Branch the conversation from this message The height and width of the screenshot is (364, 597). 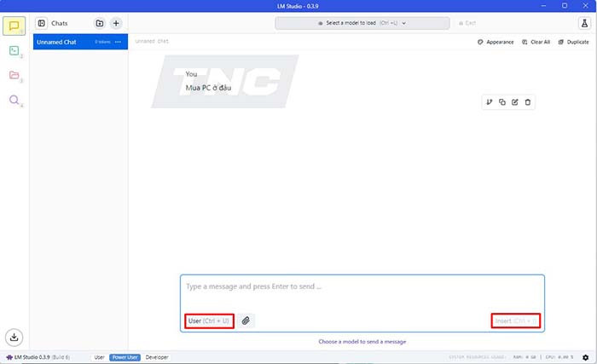(490, 102)
